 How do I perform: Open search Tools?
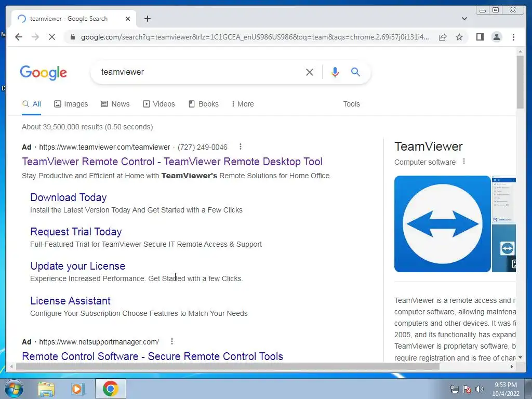tap(351, 104)
